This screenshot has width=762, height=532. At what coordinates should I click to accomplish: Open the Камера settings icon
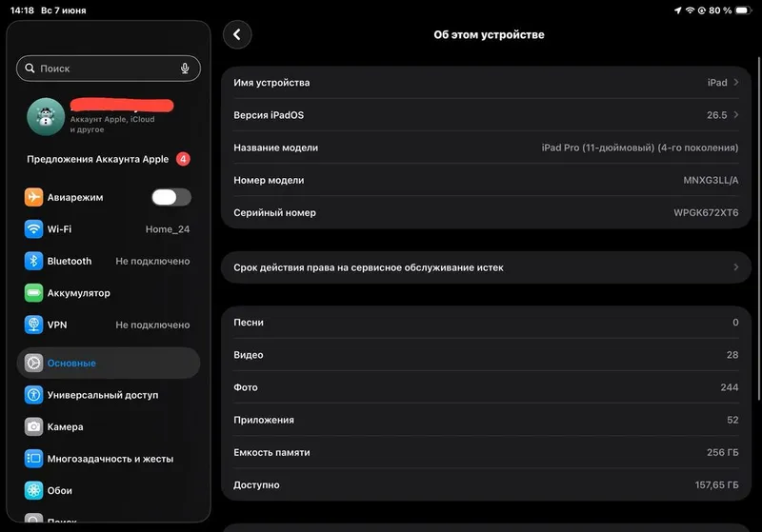tap(33, 426)
